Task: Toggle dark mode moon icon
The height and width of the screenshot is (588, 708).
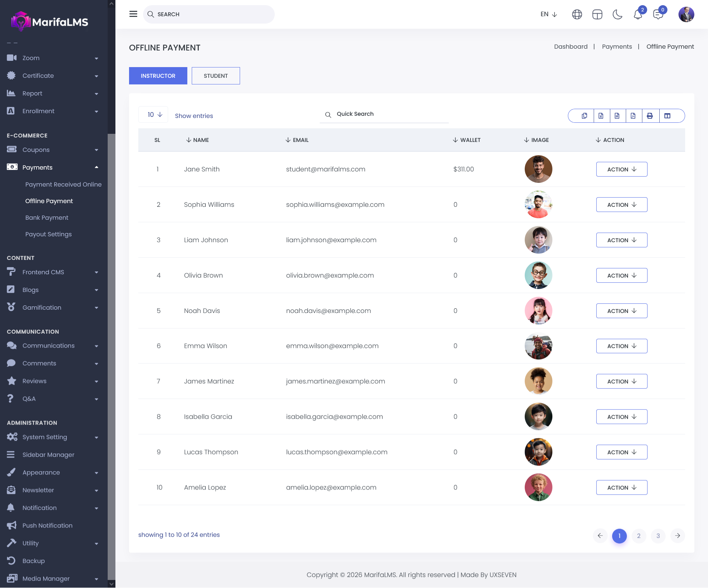Action: click(617, 14)
